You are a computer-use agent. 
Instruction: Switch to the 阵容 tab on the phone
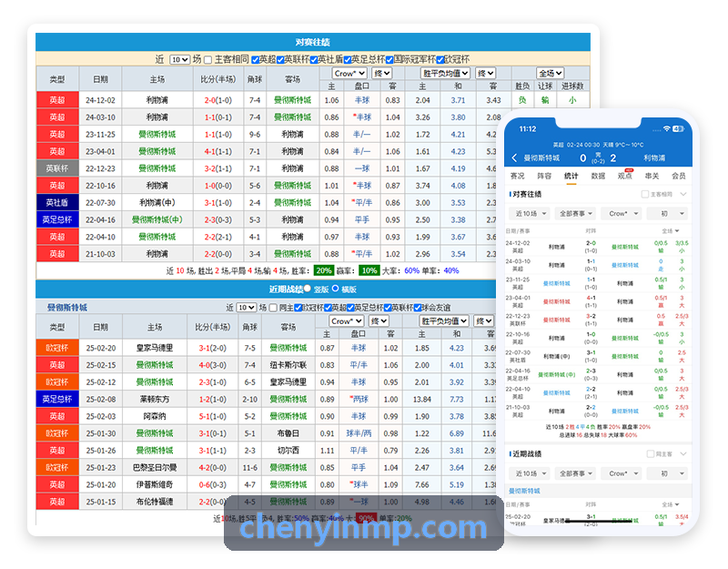pyautogui.click(x=544, y=176)
